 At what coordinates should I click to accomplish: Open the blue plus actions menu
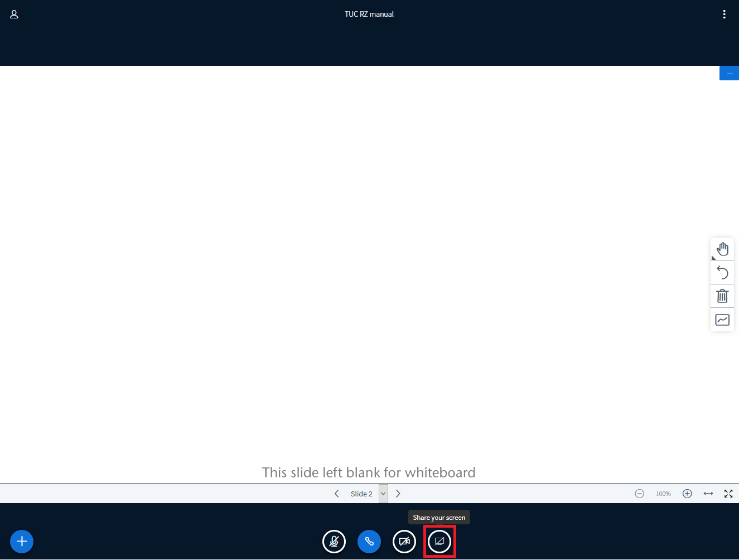pos(22,541)
